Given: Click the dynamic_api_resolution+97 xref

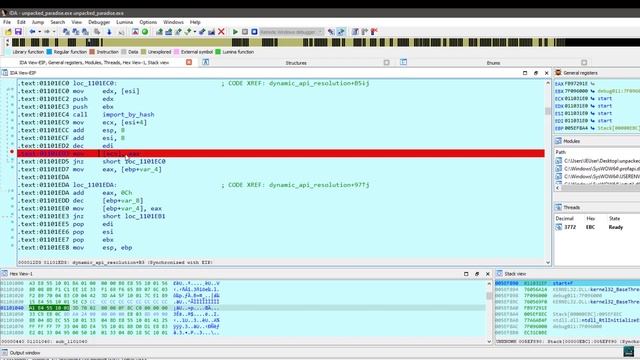Looking at the screenshot, I should [319, 185].
